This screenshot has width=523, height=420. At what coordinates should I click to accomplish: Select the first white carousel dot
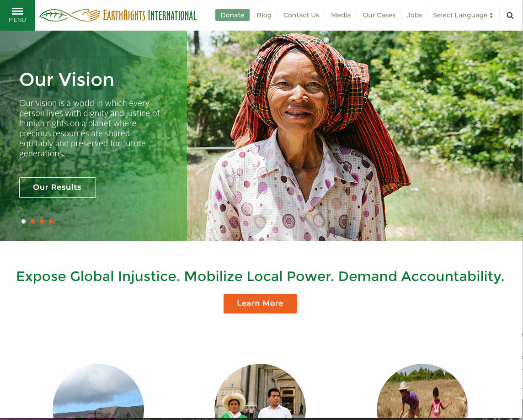[23, 221]
